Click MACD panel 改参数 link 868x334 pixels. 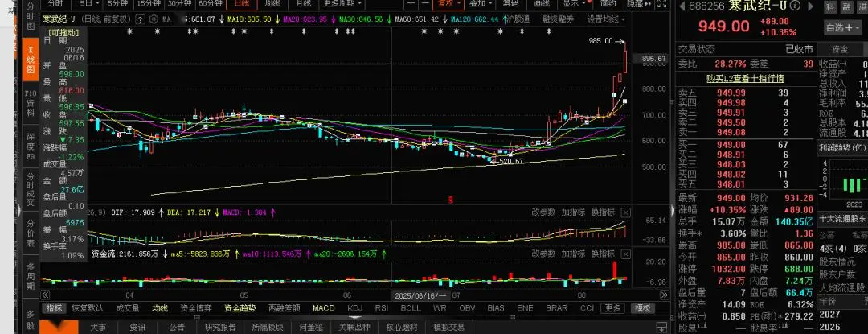(543, 212)
